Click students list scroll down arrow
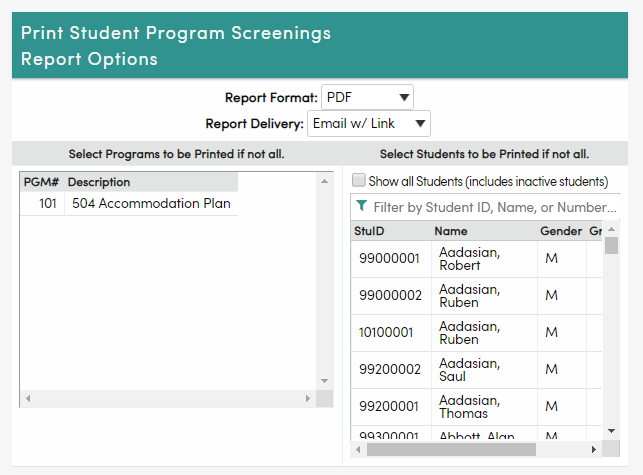 611,431
